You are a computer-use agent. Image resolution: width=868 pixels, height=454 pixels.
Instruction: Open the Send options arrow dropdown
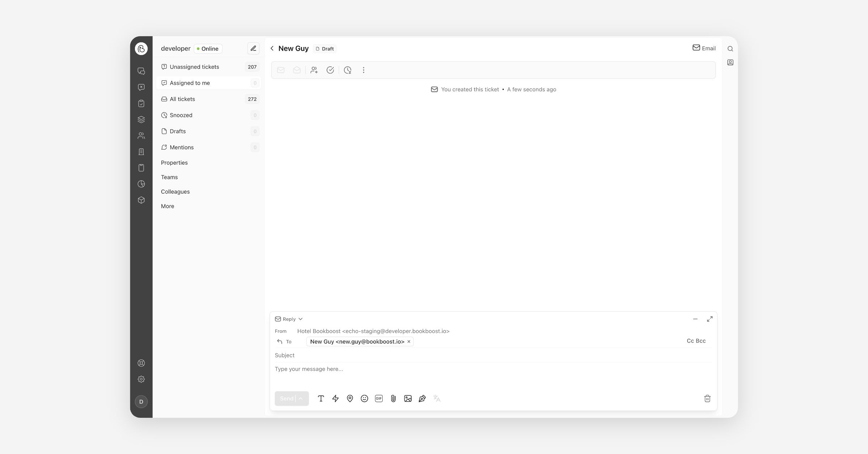tap(301, 399)
